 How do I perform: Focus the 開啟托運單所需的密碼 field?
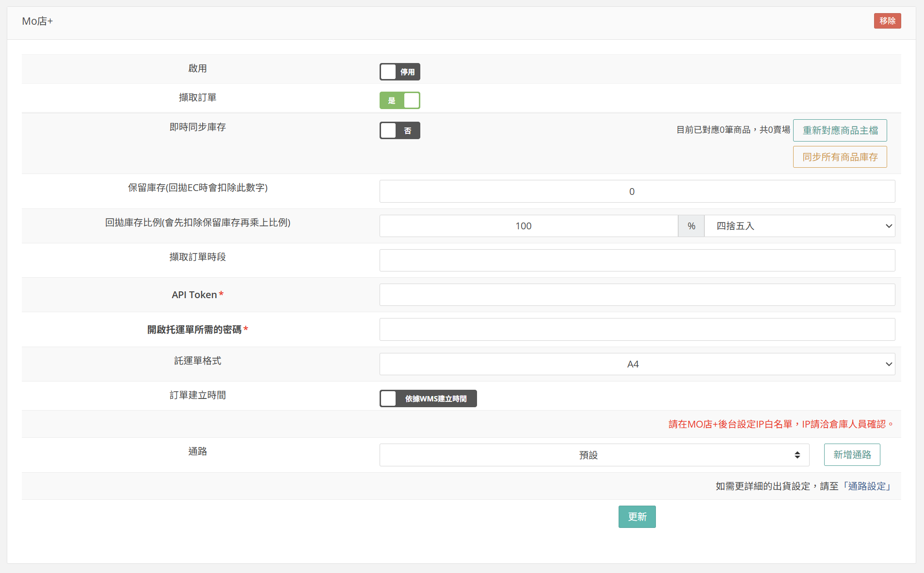[x=637, y=330]
